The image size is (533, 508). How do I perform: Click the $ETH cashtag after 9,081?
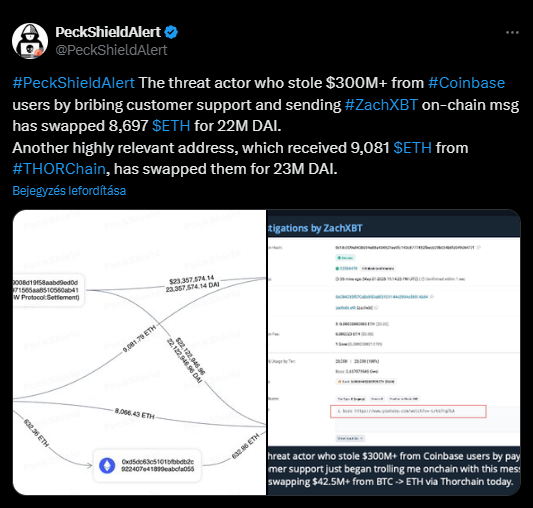[412, 148]
